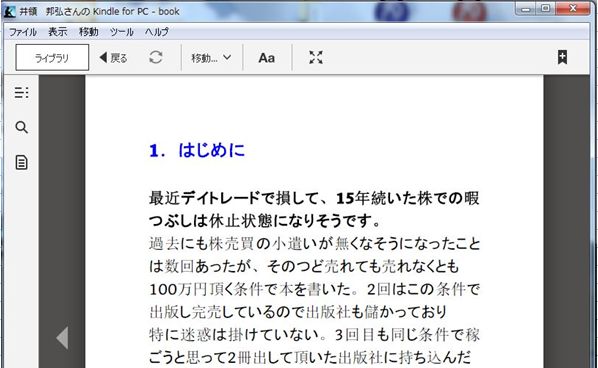Add a bookmark using the bookmark icon

[x=562, y=57]
